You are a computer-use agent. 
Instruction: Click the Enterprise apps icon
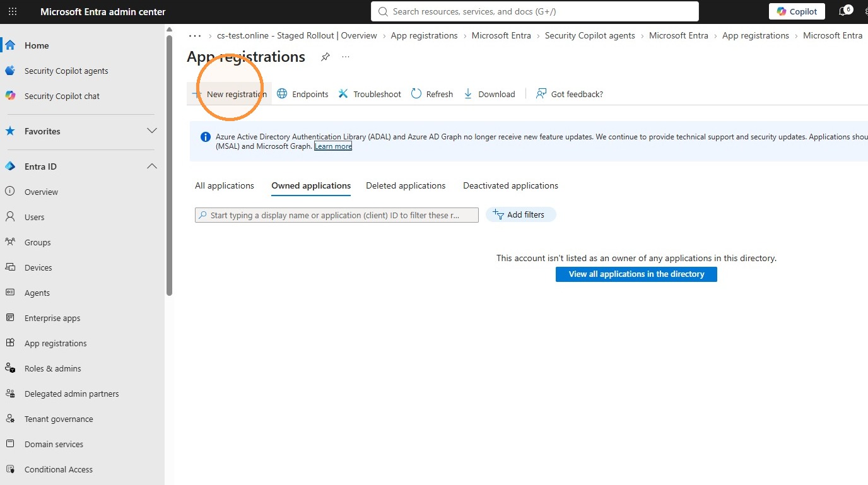[10, 318]
